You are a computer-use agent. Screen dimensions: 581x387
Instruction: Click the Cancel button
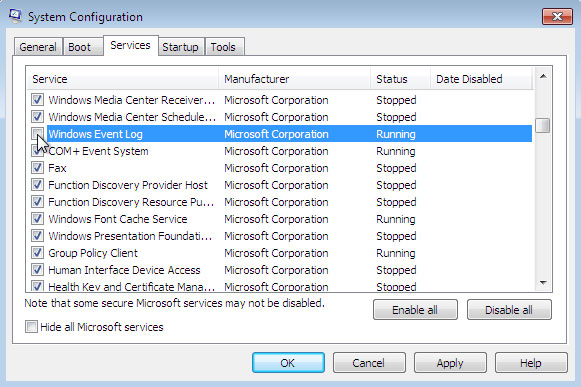pyautogui.click(x=369, y=363)
